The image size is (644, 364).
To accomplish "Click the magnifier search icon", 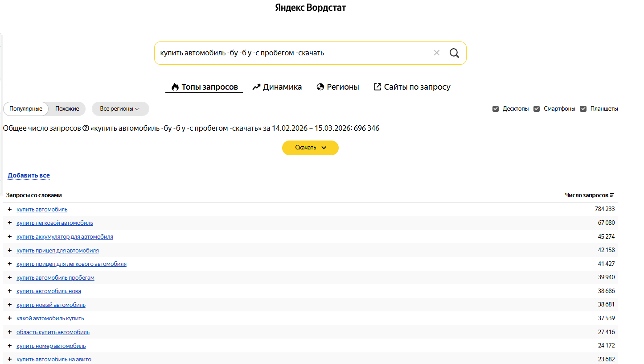I will pos(454,53).
